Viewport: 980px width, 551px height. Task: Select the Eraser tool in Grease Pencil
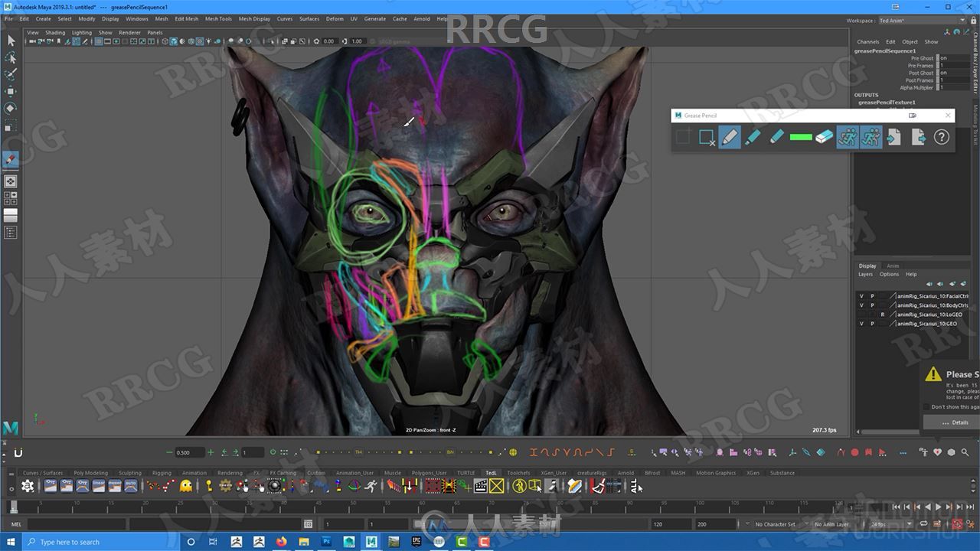coord(824,137)
